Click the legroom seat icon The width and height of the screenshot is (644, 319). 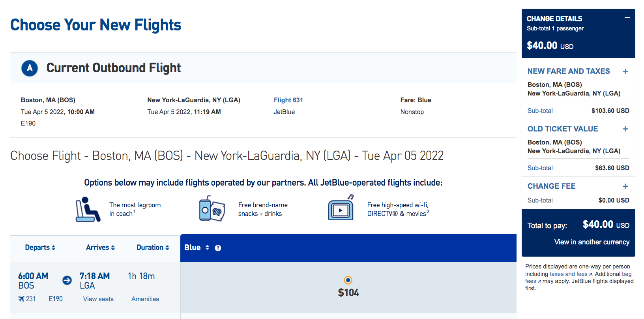[88, 209]
